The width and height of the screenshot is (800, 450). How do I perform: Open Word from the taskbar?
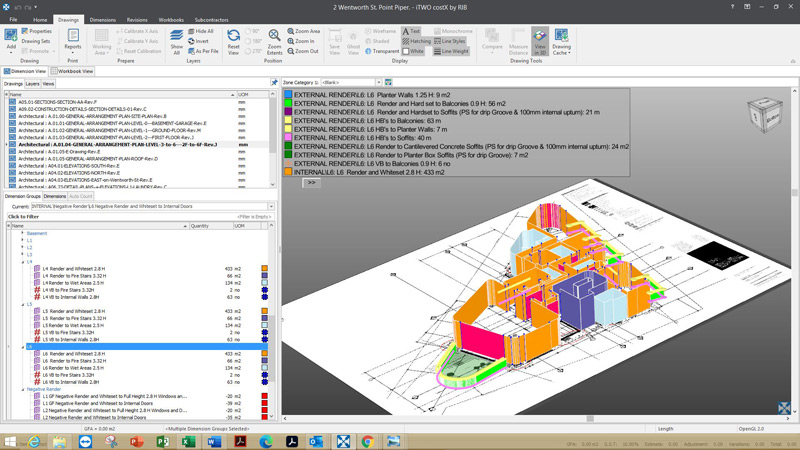click(214, 441)
